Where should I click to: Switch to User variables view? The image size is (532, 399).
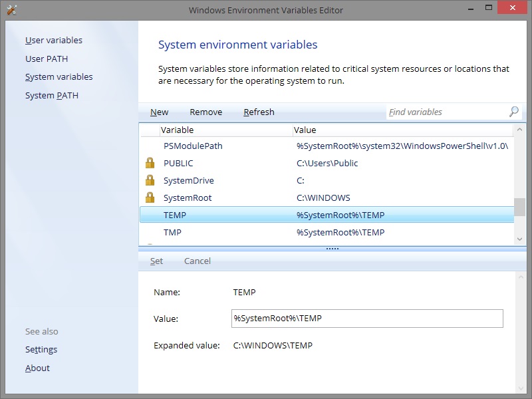click(53, 40)
